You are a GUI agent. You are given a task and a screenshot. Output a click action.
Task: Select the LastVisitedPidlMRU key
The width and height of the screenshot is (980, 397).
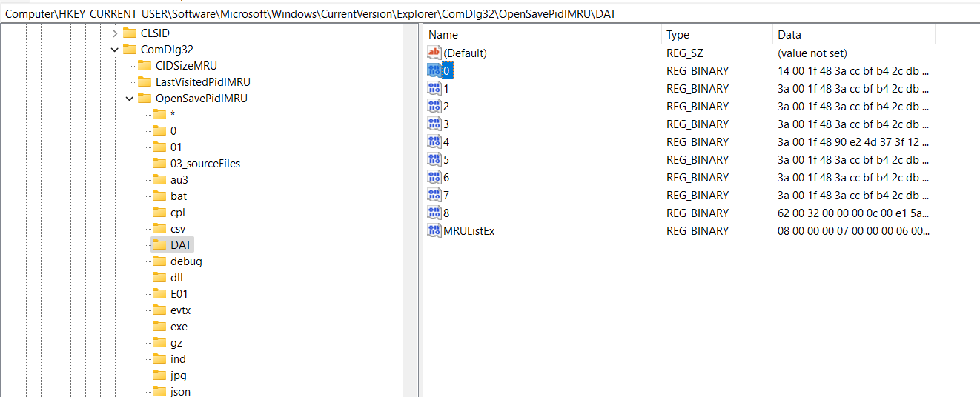pyautogui.click(x=208, y=82)
